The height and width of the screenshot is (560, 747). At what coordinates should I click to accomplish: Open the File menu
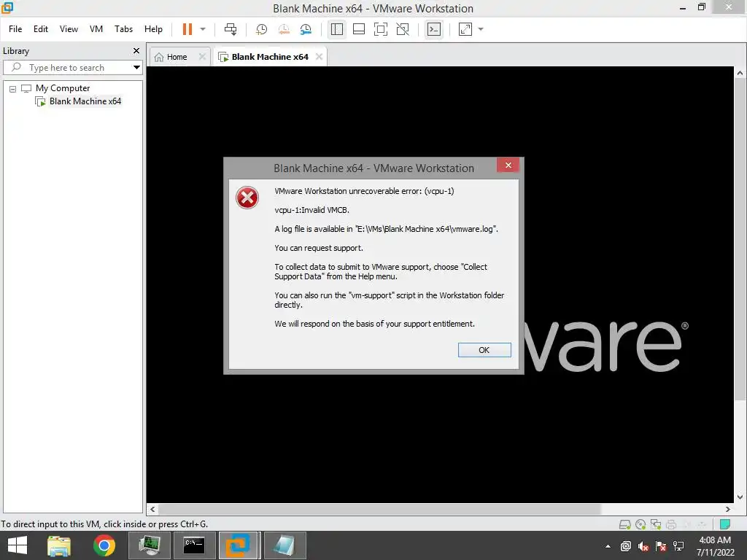coord(15,29)
